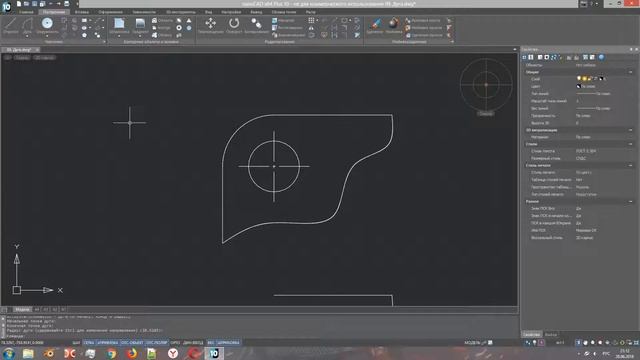Open Yandex browser from the taskbar
The image size is (640, 360).
click(173, 353)
